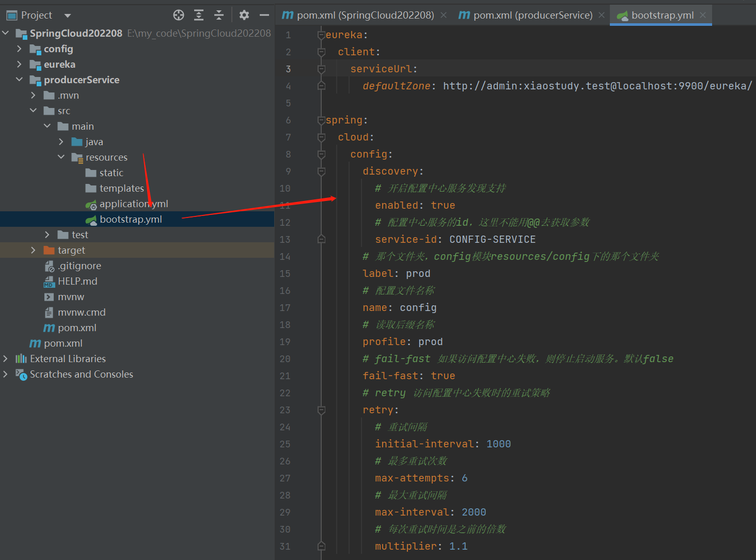Click the eureka module folder icon

(x=35, y=65)
